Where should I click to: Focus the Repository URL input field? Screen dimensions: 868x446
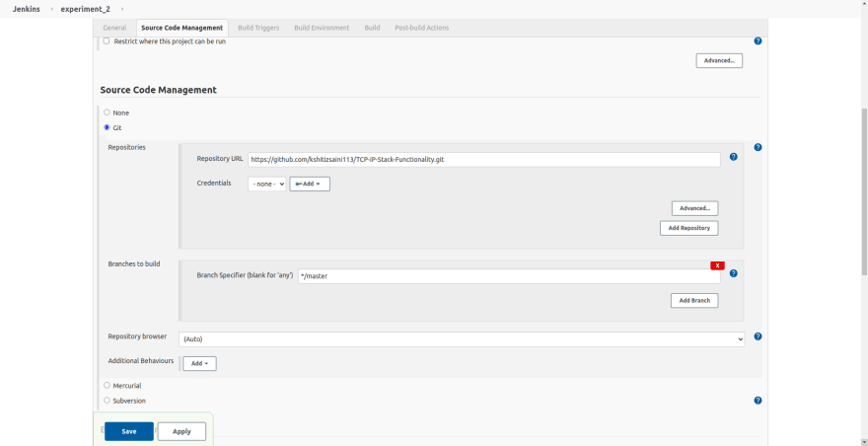(484, 160)
